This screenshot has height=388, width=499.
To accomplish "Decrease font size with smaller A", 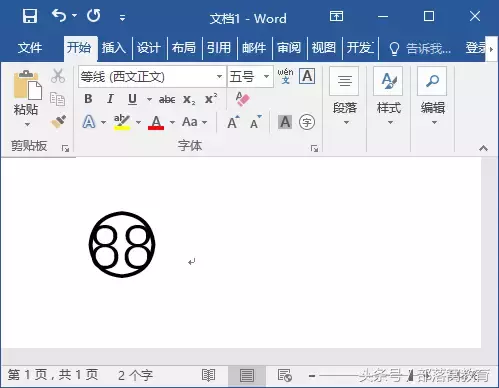I will pos(255,122).
